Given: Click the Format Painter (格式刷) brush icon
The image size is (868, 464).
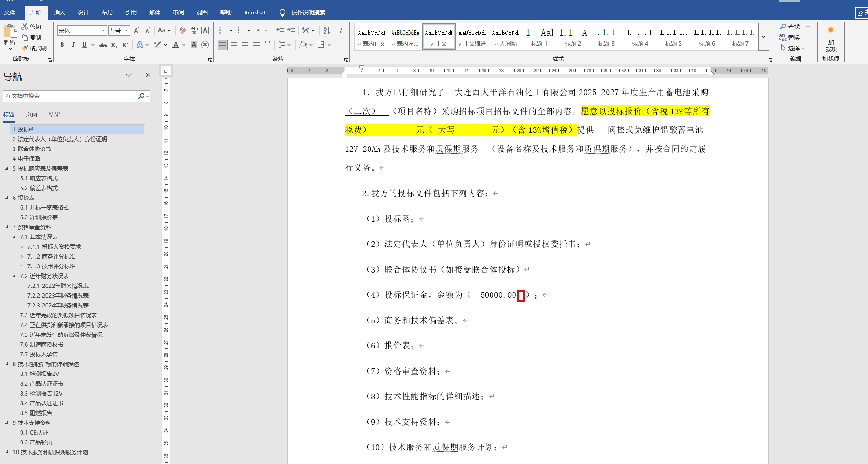Looking at the screenshot, I should click(x=25, y=48).
